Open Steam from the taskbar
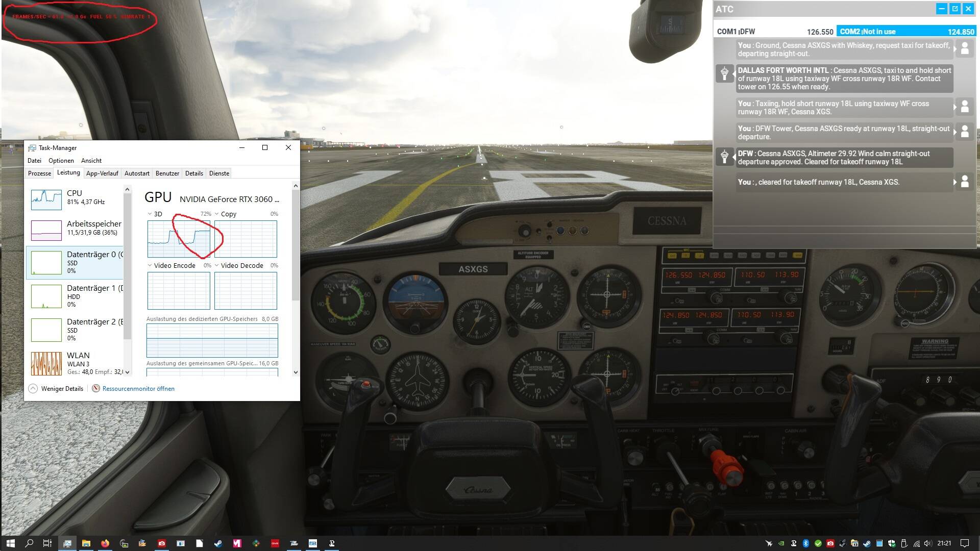The height and width of the screenshot is (551, 980). click(x=218, y=543)
